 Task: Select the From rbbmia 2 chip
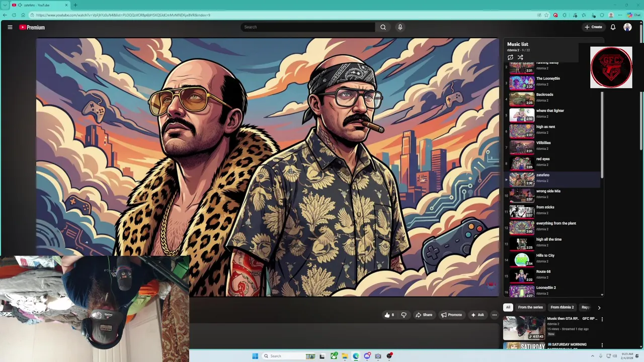click(562, 307)
